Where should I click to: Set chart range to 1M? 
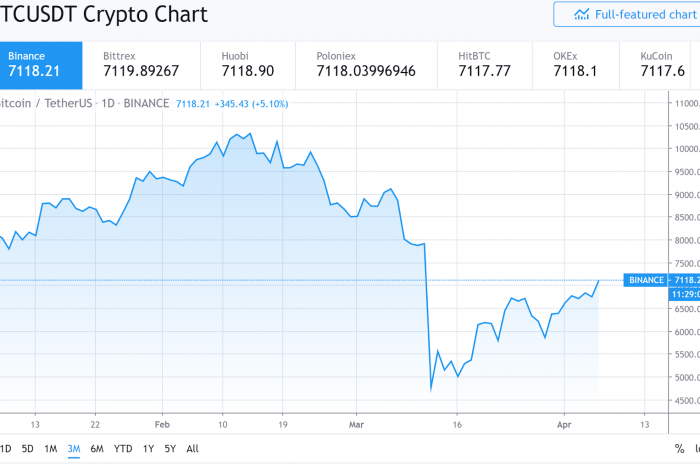tap(50, 449)
